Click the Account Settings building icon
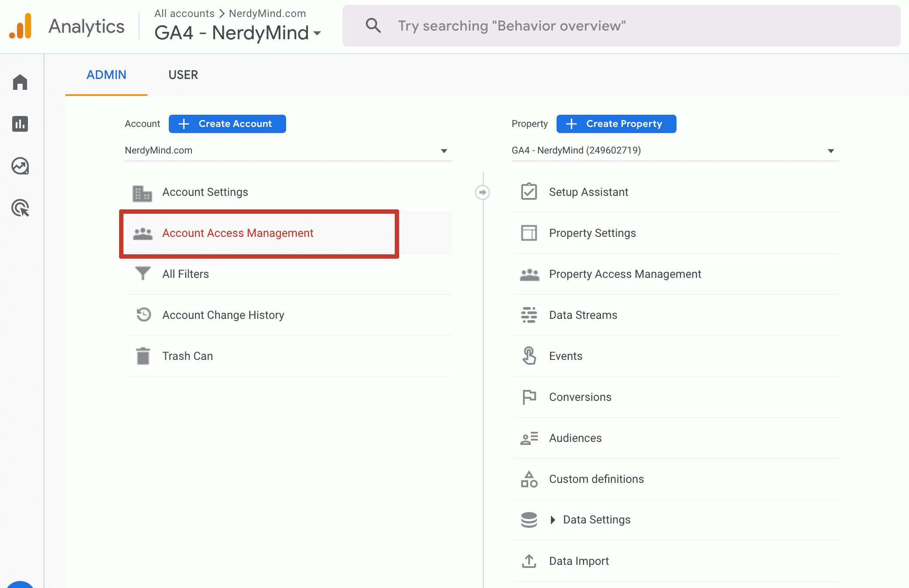Screen dimensions: 909x588 click(142, 193)
